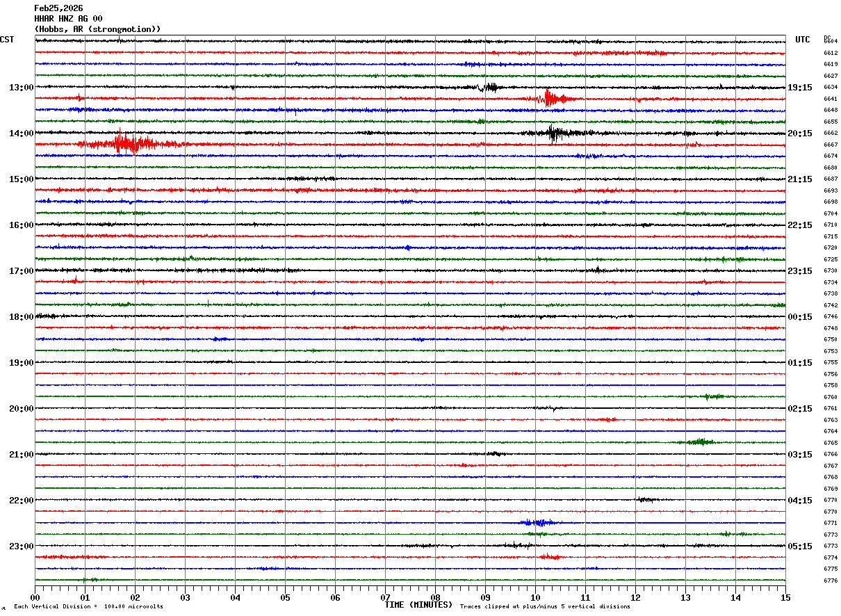This screenshot has width=841, height=616.
Task: Select the 19:00 CST row label
Action: 22,363
